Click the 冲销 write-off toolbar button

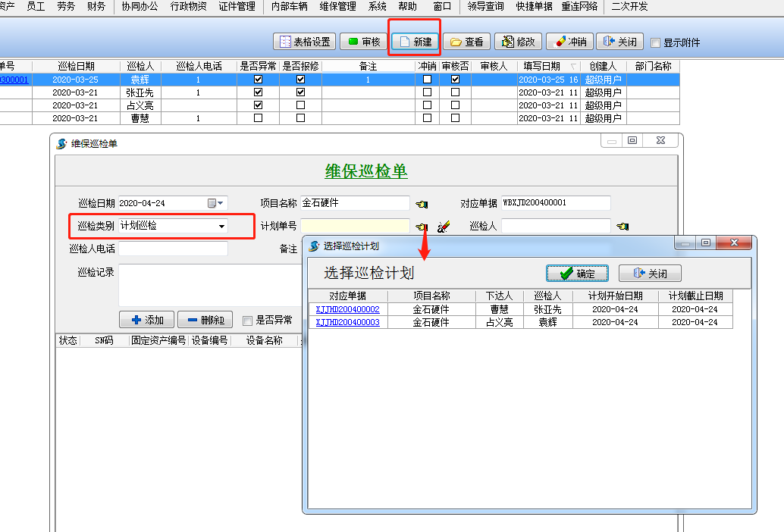(x=569, y=42)
